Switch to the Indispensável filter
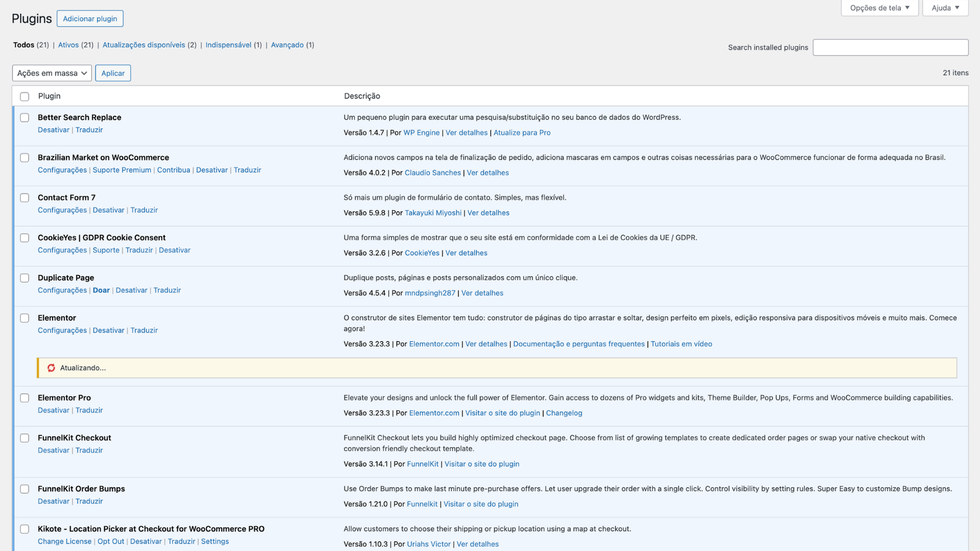The width and height of the screenshot is (980, 551). 228,45
